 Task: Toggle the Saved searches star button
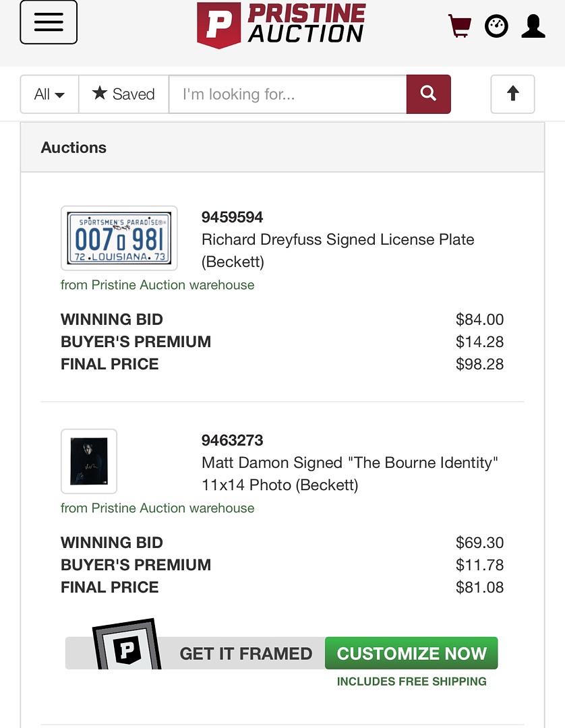coord(123,94)
